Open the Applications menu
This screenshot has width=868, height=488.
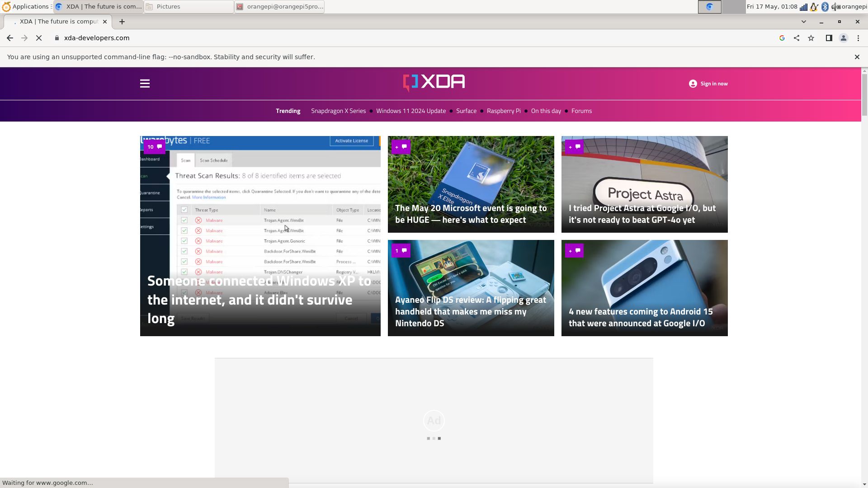tap(26, 6)
